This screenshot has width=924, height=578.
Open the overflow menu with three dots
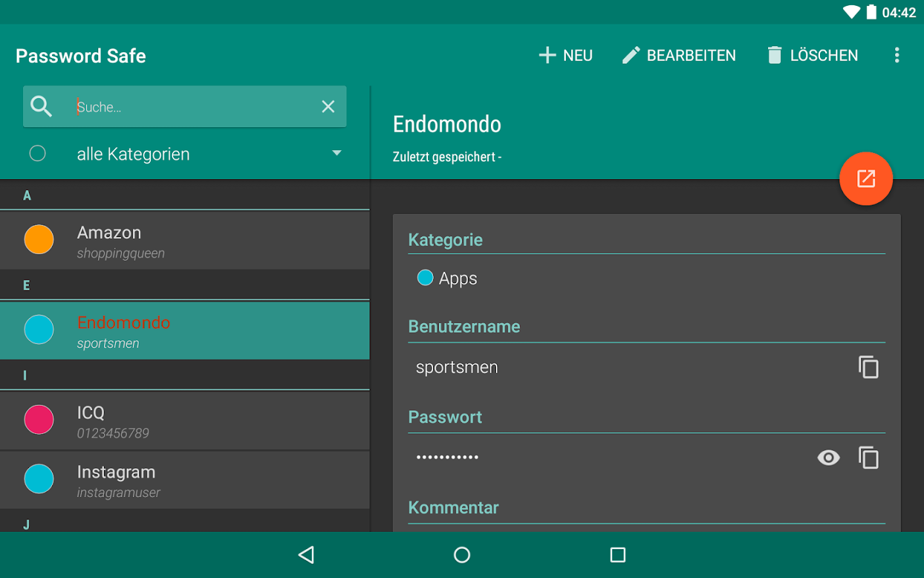point(896,55)
